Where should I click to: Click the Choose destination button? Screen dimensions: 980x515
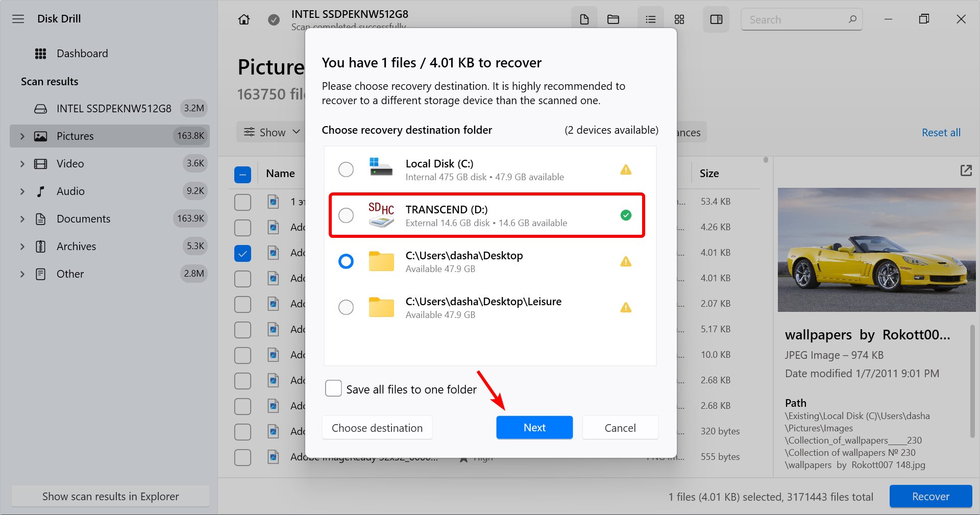tap(377, 428)
